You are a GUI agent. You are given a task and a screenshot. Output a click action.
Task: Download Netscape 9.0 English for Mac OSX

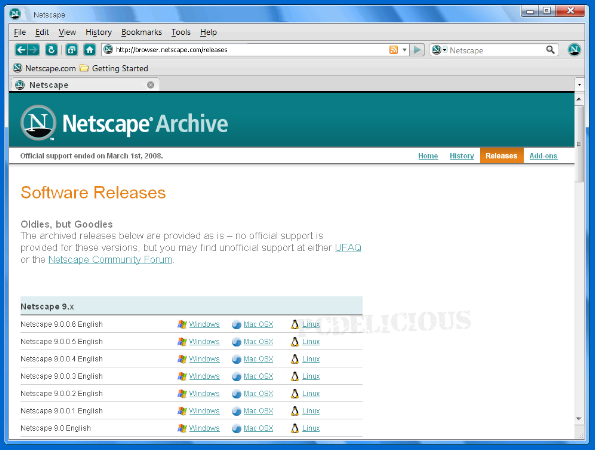pyautogui.click(x=258, y=428)
